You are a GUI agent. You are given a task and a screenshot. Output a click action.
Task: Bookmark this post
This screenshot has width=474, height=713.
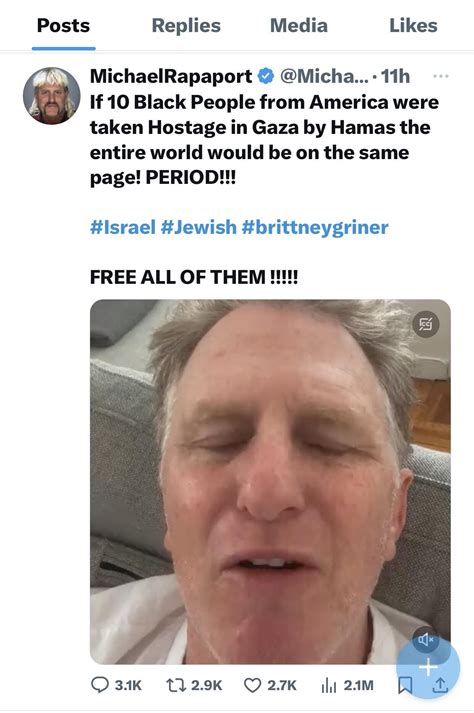(405, 685)
